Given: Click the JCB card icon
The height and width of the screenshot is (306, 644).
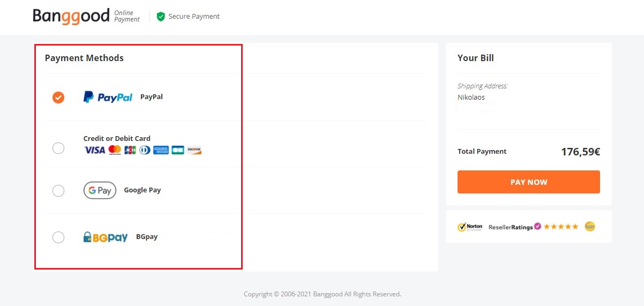Looking at the screenshot, I should click(130, 150).
